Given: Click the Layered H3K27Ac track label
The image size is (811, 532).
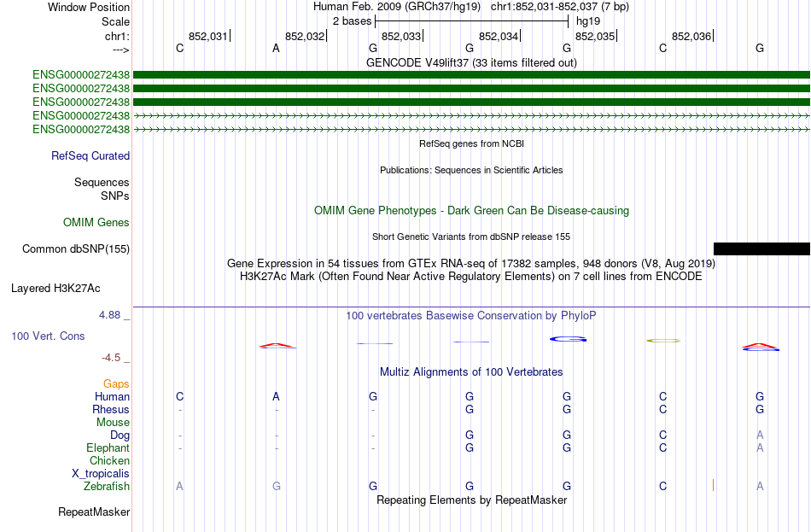Looking at the screenshot, I should click(55, 289).
